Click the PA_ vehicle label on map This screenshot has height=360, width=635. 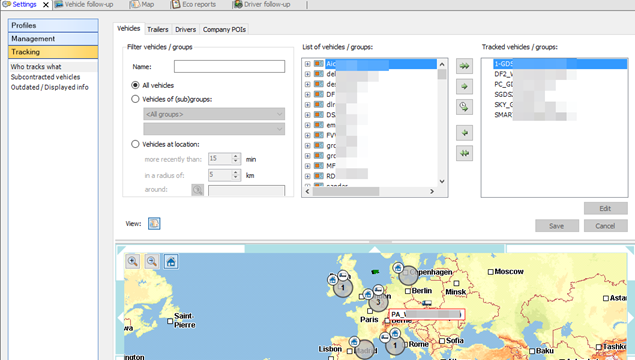point(426,314)
